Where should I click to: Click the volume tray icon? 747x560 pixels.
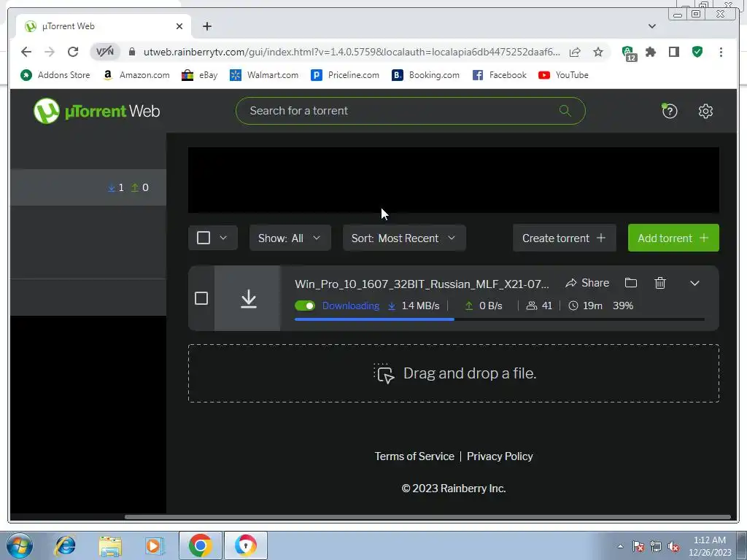click(673, 546)
